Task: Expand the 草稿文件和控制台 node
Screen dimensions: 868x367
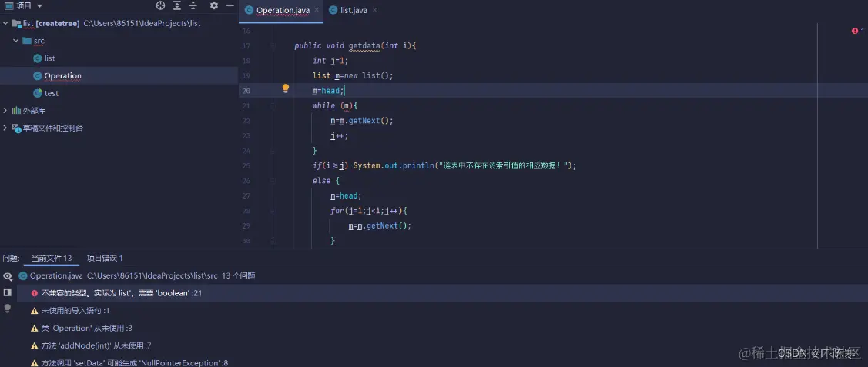Action: click(5, 128)
